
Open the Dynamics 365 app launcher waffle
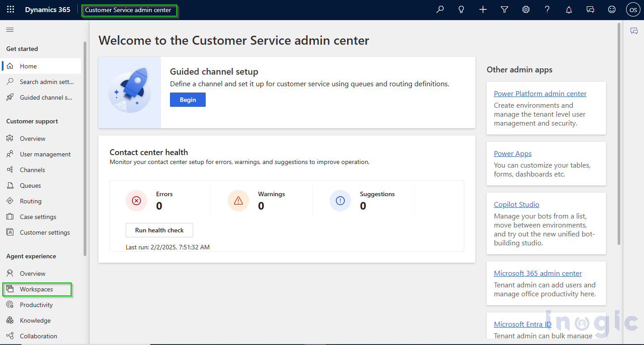coord(10,9)
